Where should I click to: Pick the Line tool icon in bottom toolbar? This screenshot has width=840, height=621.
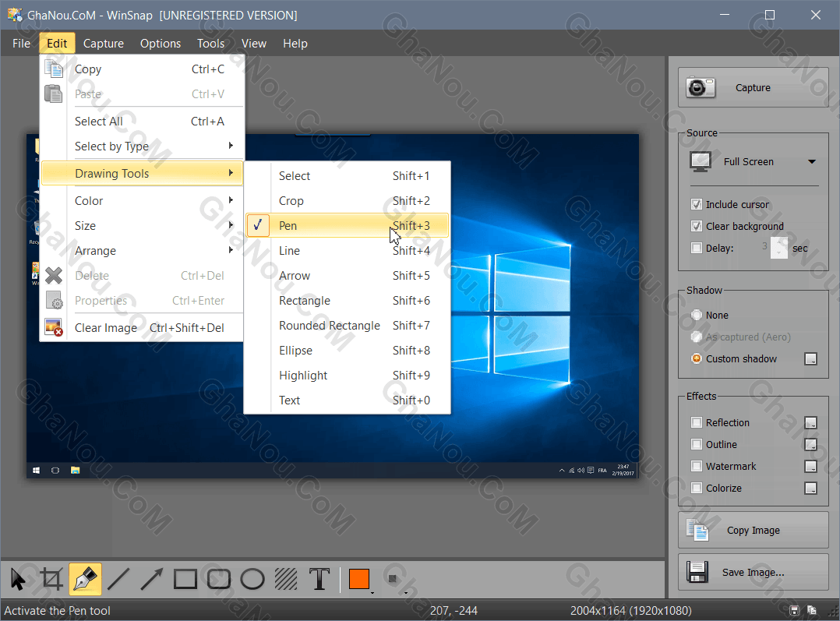coord(118,579)
